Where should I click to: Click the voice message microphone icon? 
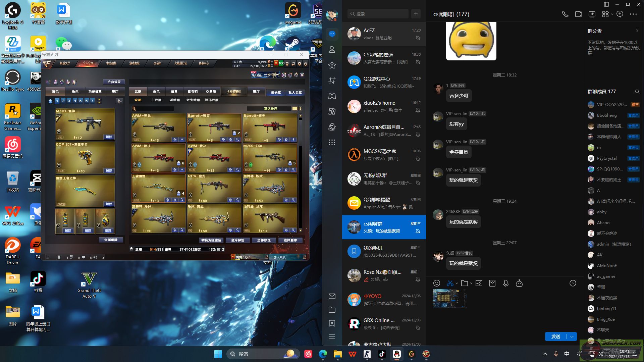pos(505,283)
